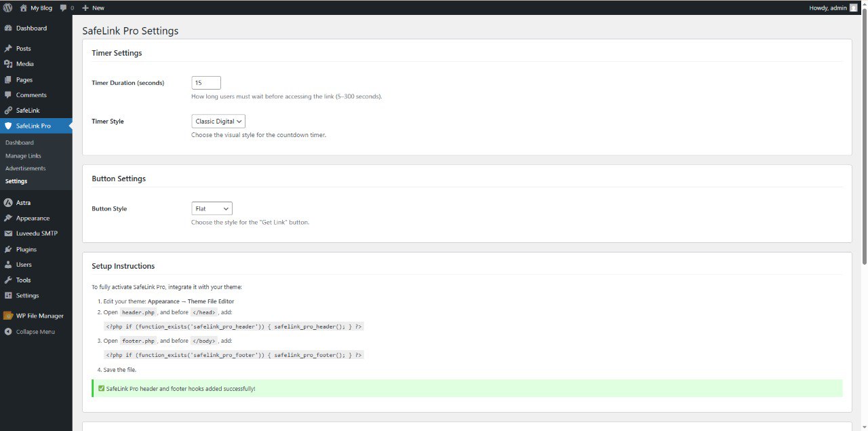Click the Appearance paintbrush icon

[8, 218]
